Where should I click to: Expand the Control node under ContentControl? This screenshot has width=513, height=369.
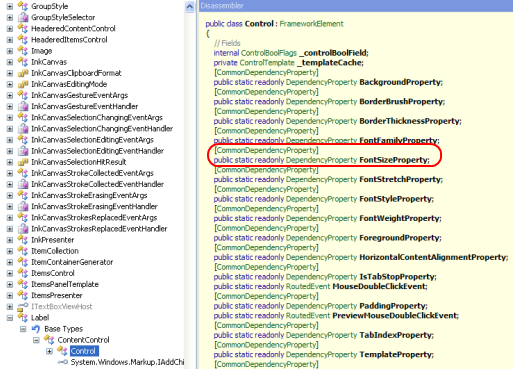49,351
